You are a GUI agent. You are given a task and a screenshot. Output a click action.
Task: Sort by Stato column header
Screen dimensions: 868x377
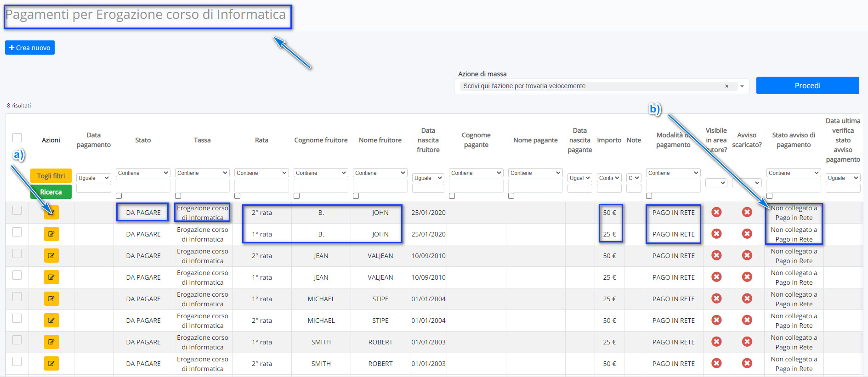(143, 140)
